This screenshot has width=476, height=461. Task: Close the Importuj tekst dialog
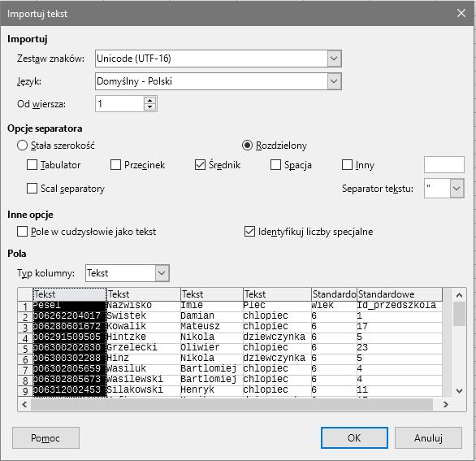click(x=461, y=13)
